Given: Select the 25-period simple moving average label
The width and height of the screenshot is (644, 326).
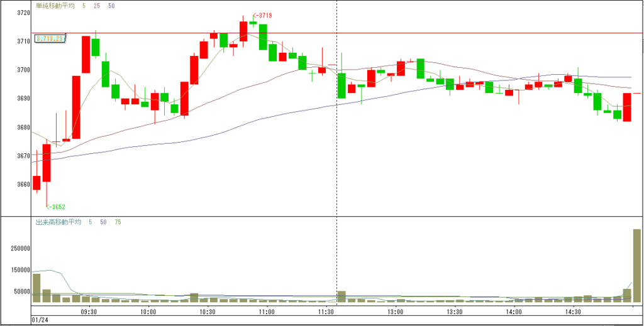Looking at the screenshot, I should [97, 6].
